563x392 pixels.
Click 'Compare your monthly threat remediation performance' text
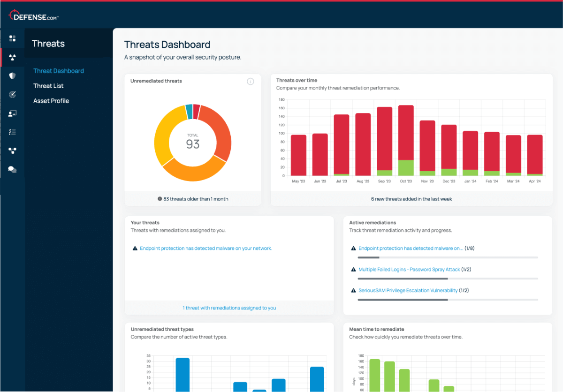(338, 88)
